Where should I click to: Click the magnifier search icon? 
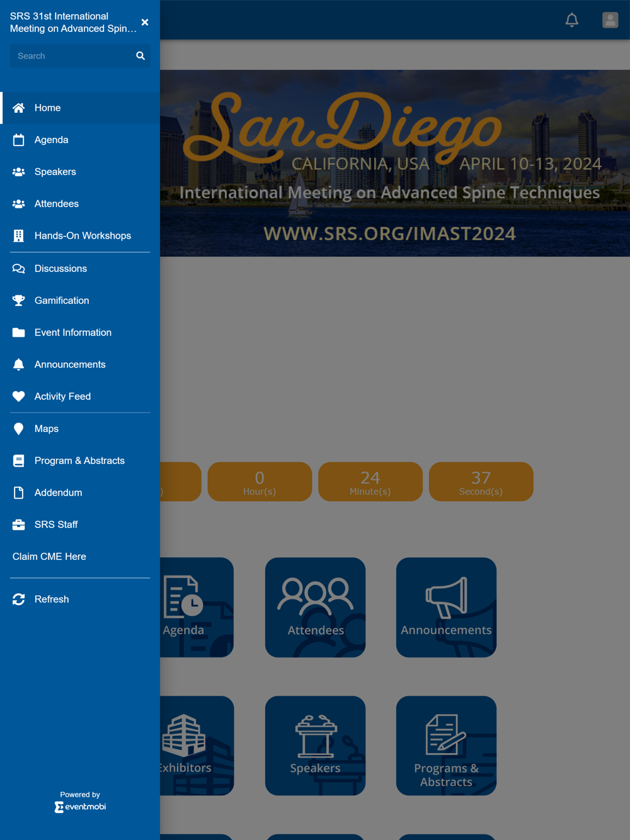[140, 56]
